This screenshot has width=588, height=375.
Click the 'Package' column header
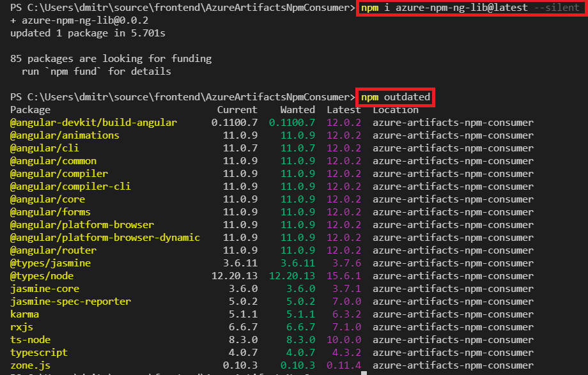click(x=31, y=110)
